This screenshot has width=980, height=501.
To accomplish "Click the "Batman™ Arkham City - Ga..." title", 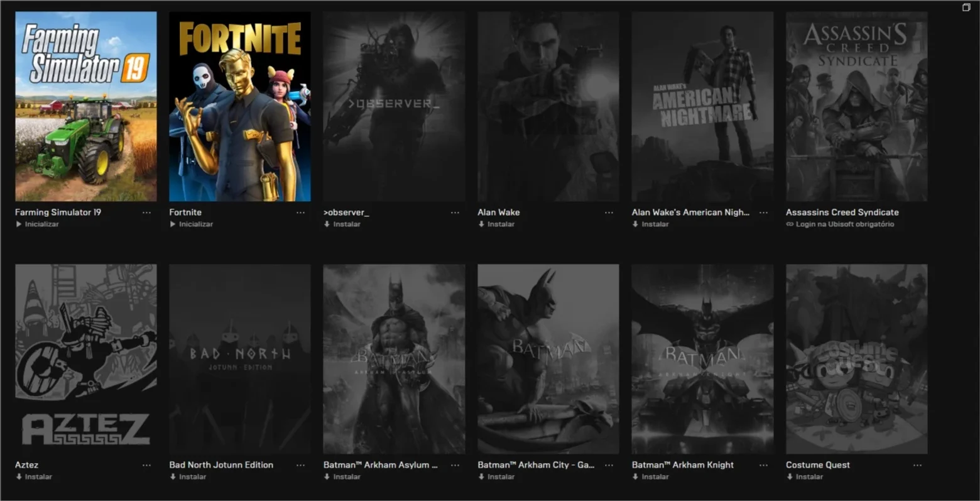I will [x=536, y=465].
